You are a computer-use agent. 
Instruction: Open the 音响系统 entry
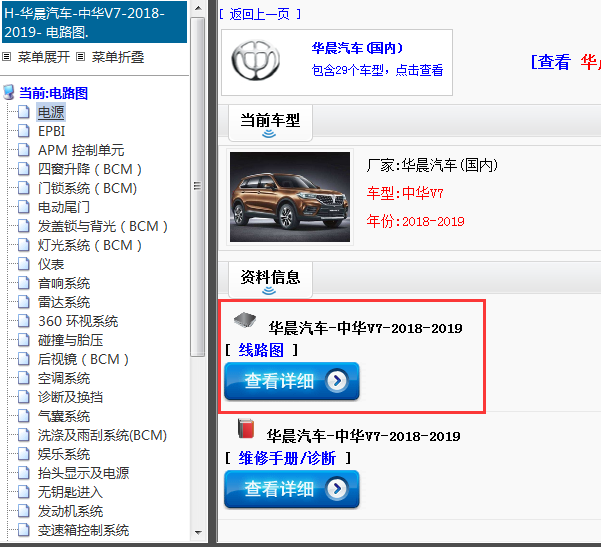[x=64, y=283]
